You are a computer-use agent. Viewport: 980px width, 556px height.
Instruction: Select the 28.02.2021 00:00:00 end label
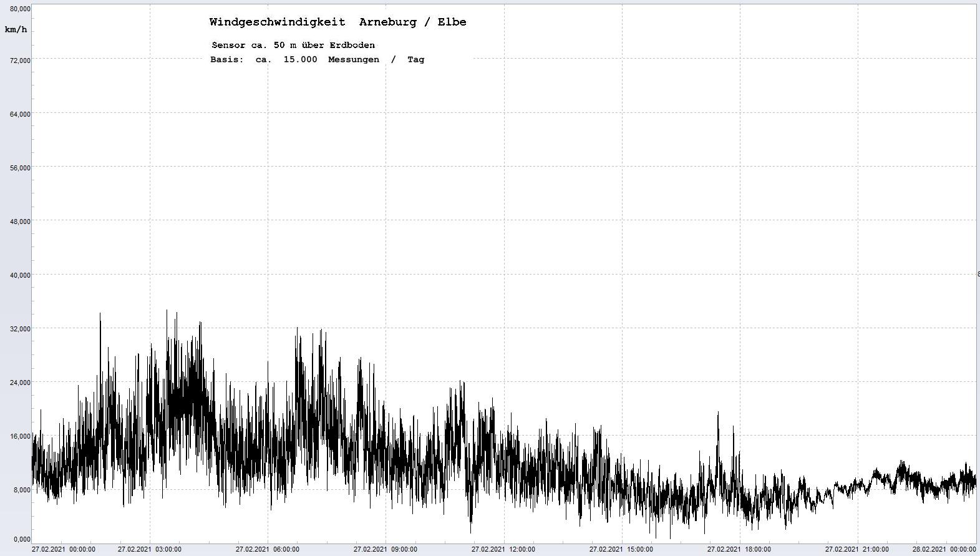coord(944,549)
